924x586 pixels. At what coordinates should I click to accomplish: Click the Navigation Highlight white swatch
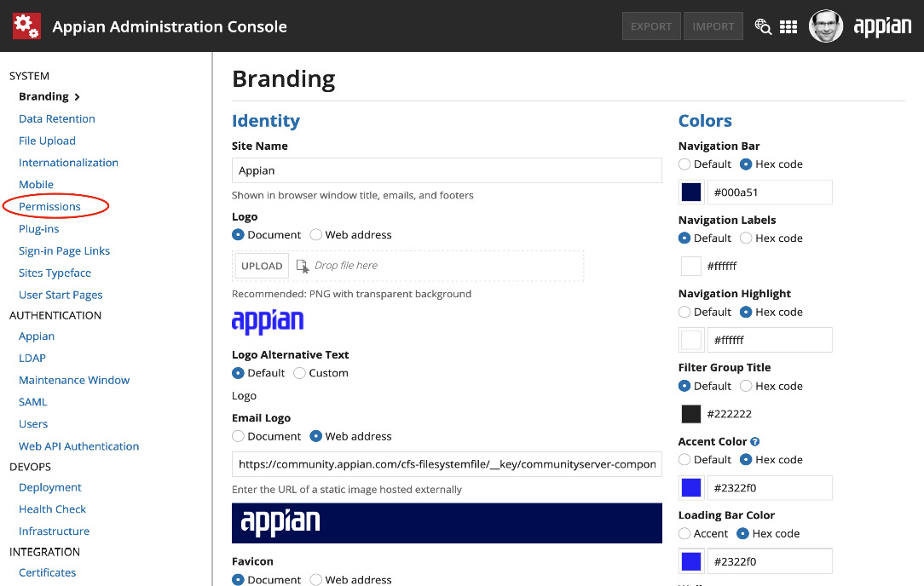(691, 340)
